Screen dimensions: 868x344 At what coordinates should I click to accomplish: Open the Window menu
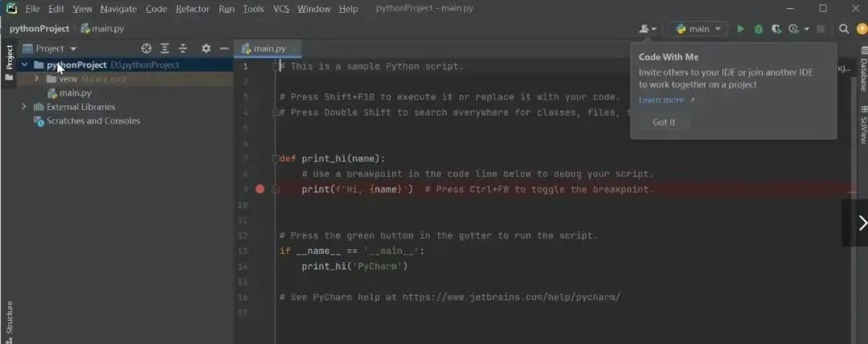[314, 9]
